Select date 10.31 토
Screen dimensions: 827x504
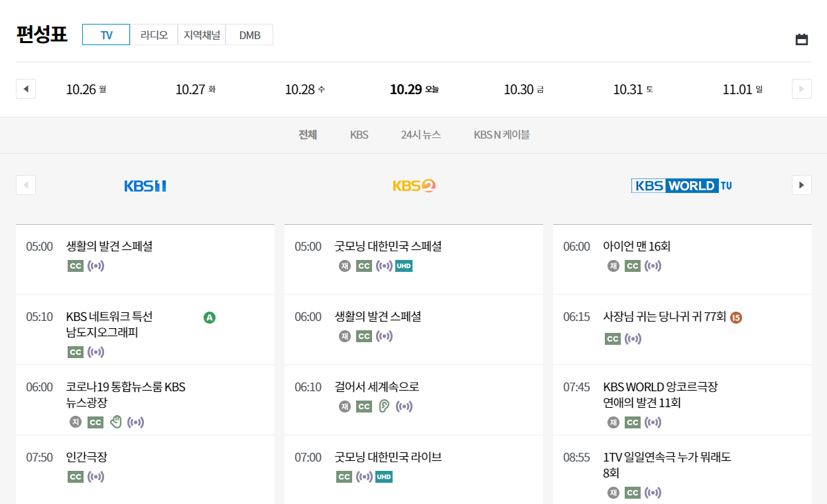point(633,89)
